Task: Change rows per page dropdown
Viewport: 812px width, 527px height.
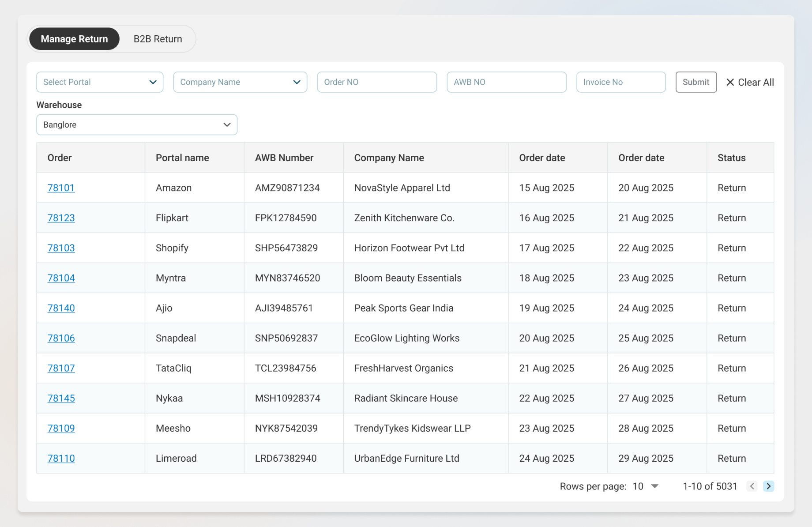Action: [x=646, y=486]
